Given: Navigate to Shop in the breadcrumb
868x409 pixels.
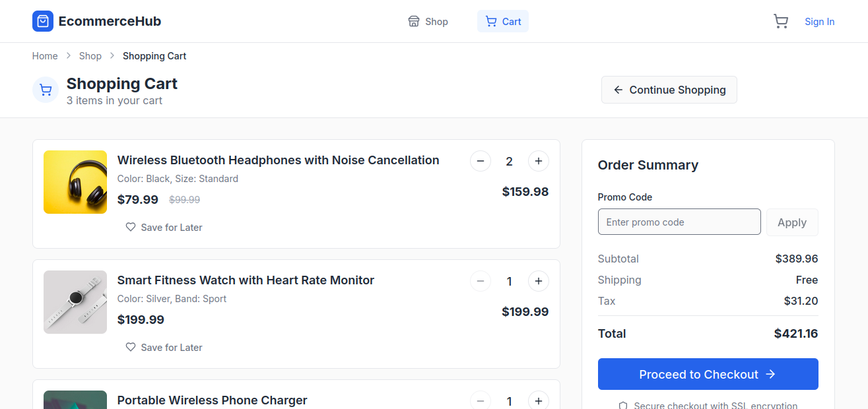Looking at the screenshot, I should point(90,56).
